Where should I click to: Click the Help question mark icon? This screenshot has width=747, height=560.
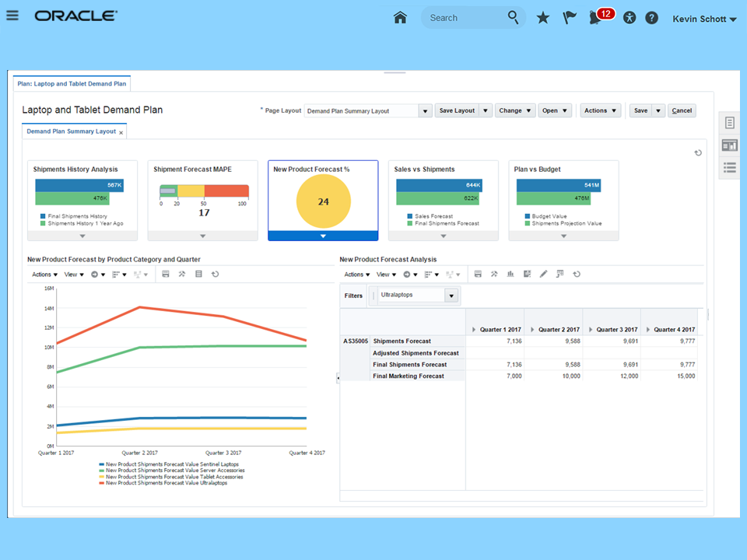(652, 18)
